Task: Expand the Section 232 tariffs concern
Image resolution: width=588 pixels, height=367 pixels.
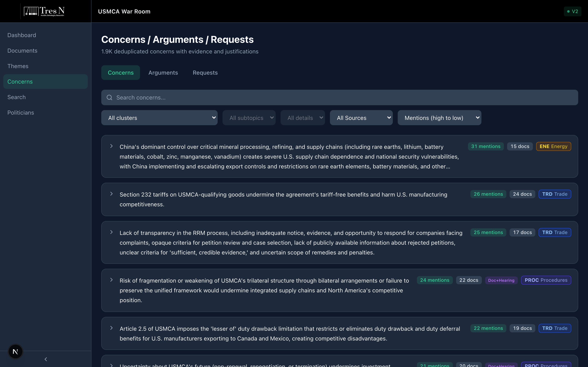Action: [x=111, y=194]
